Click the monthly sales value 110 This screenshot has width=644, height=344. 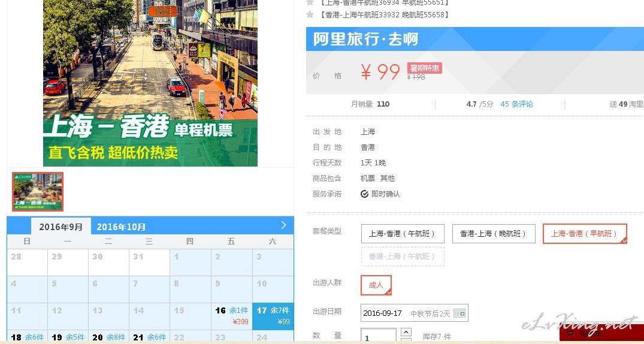[383, 104]
